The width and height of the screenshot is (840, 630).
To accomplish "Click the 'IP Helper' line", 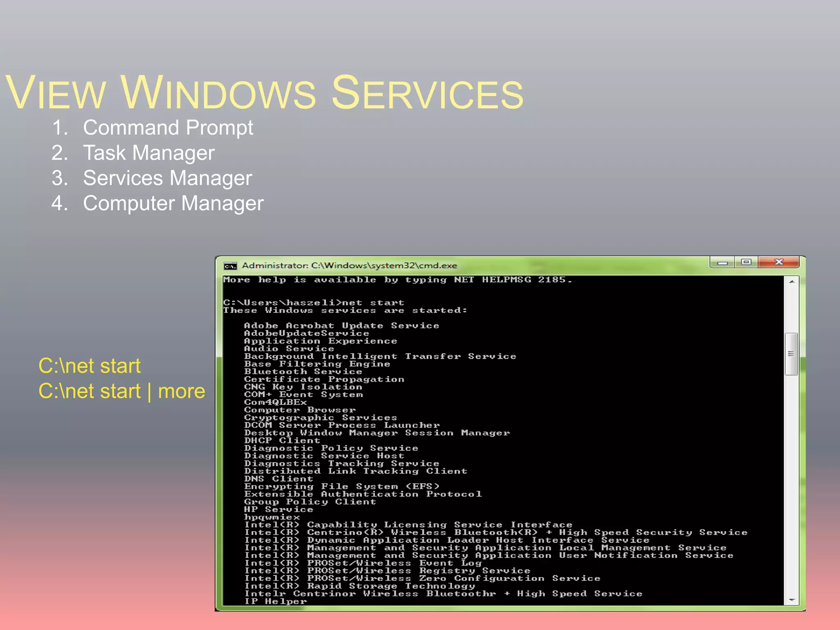I will [x=275, y=601].
